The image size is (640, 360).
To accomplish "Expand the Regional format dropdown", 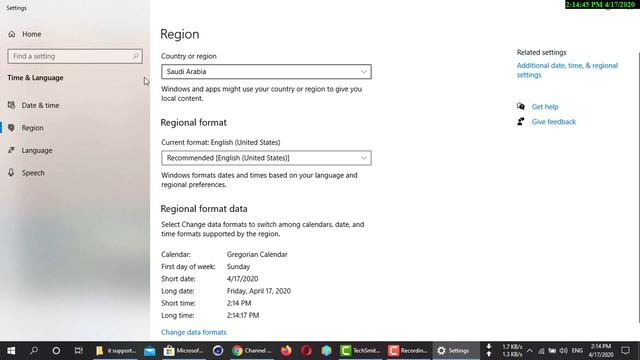I will (266, 158).
